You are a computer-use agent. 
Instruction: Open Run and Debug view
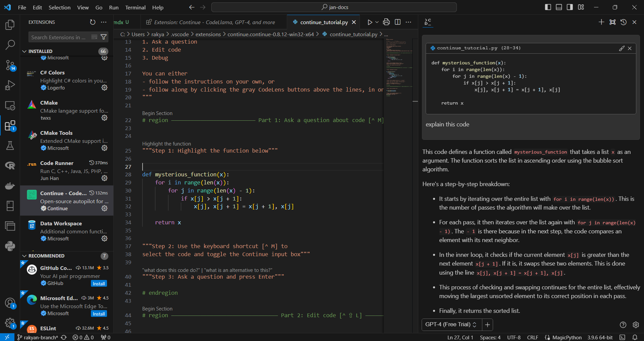(10, 85)
